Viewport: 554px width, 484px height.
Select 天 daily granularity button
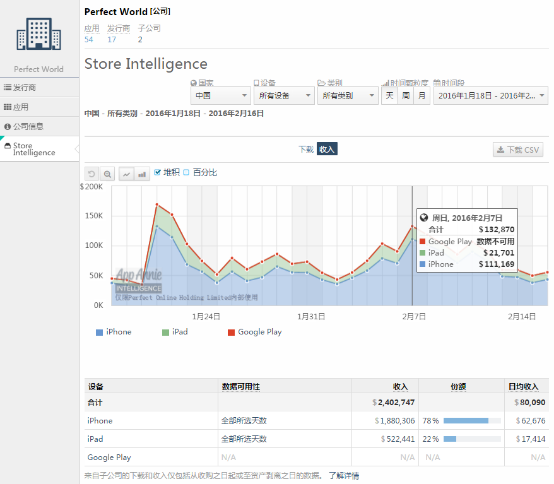click(389, 96)
